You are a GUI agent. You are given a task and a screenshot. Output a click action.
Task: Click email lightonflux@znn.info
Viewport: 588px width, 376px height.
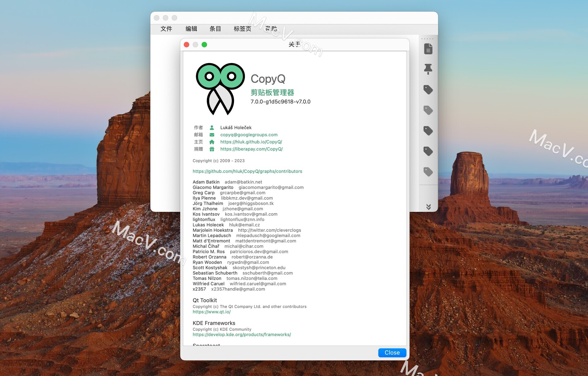(242, 220)
